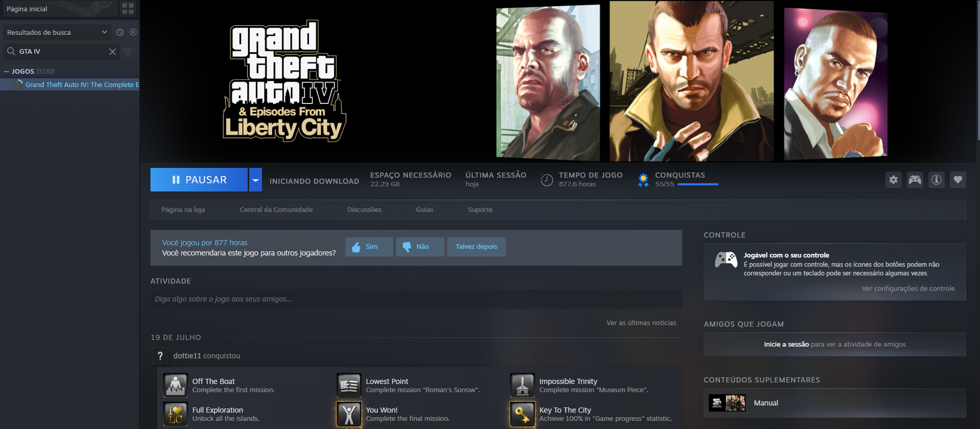The width and height of the screenshot is (980, 429).
Task: Click the achievements progress bar
Action: click(x=698, y=184)
